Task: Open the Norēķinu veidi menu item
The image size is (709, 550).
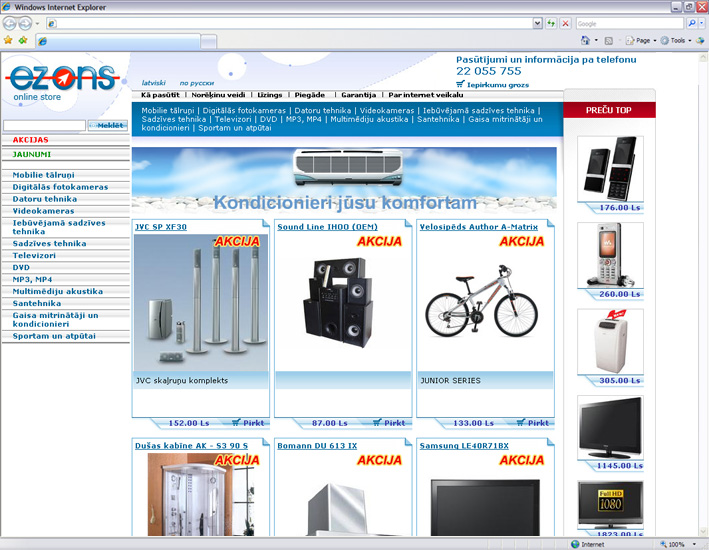Action: point(218,95)
